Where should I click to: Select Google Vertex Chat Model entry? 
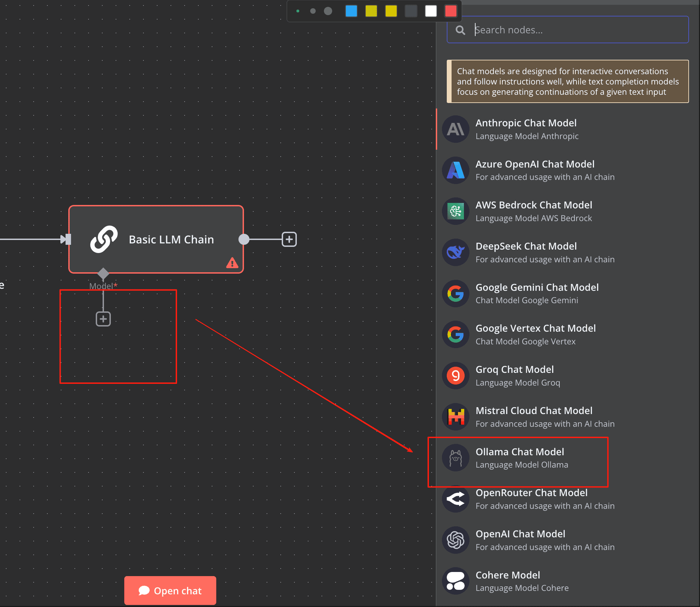(535, 334)
